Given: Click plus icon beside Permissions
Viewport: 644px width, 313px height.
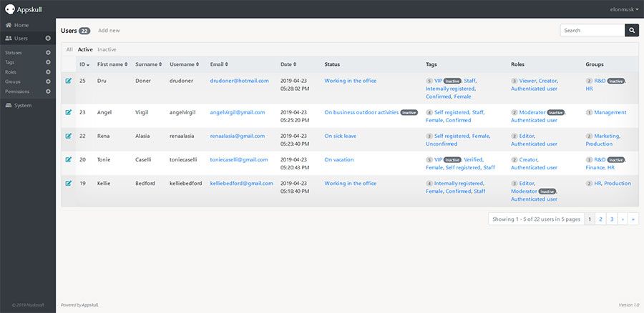Looking at the screenshot, I should pos(48,91).
